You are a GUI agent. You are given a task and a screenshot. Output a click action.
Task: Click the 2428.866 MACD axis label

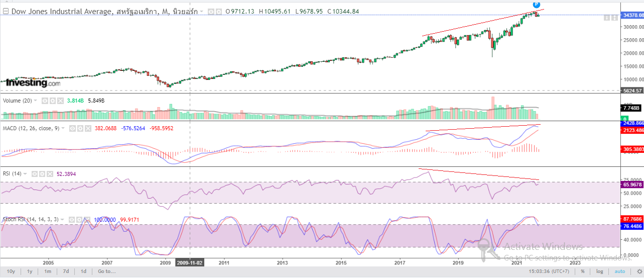[633, 123]
